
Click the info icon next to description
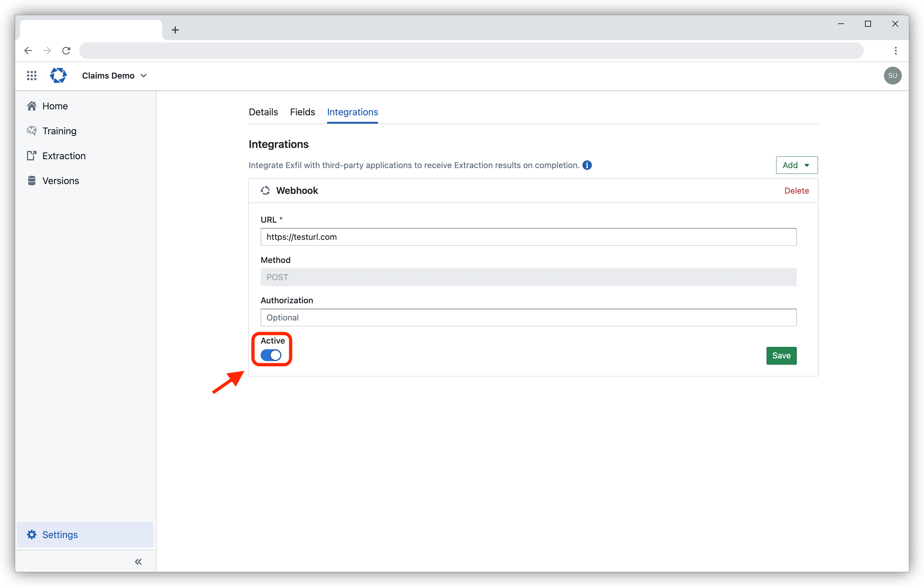point(587,165)
